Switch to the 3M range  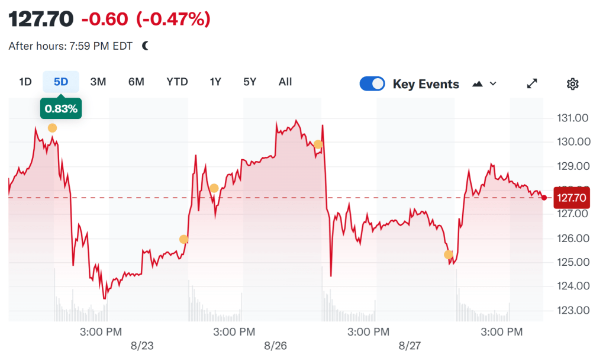(98, 82)
